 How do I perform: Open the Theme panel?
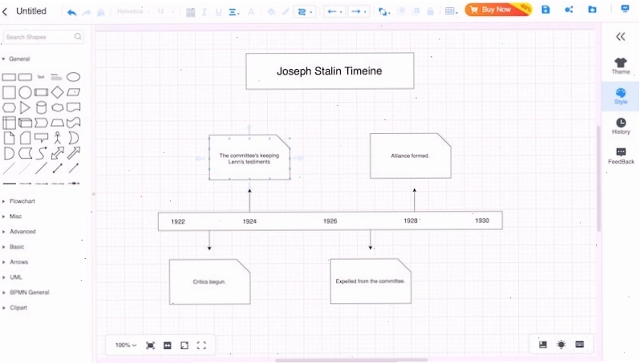pos(621,66)
